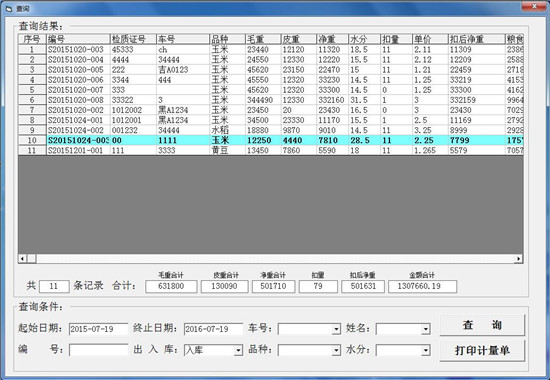The image size is (550, 380).
Task: Close the 查询 window
Action: (534, 6)
